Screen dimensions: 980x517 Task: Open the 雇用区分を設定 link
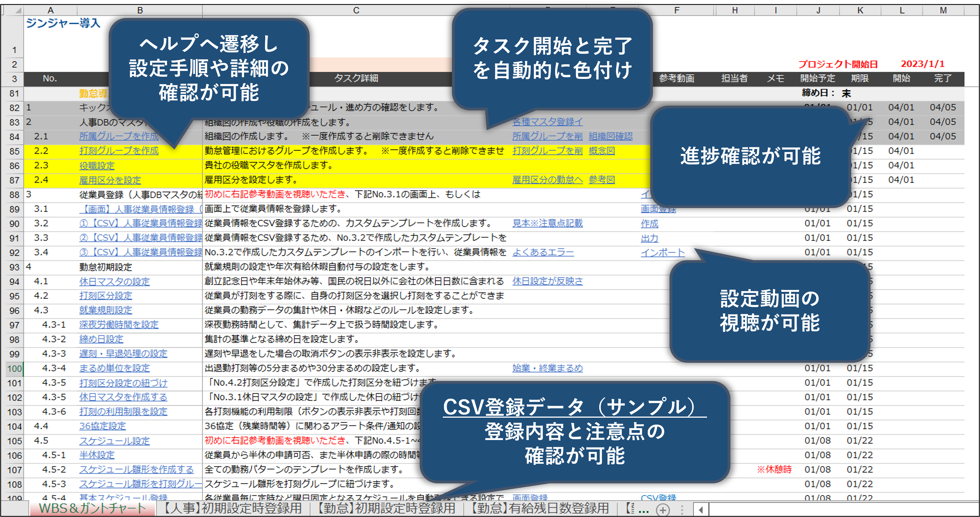click(x=110, y=180)
